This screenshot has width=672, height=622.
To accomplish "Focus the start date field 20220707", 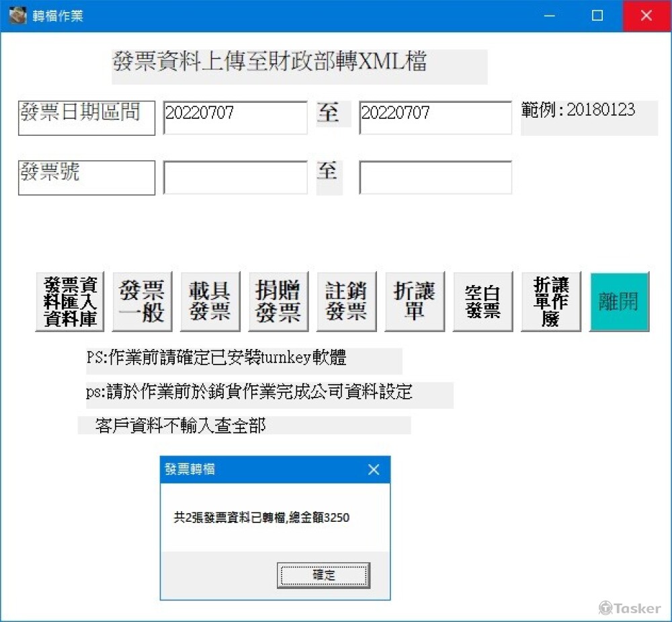I will (235, 118).
